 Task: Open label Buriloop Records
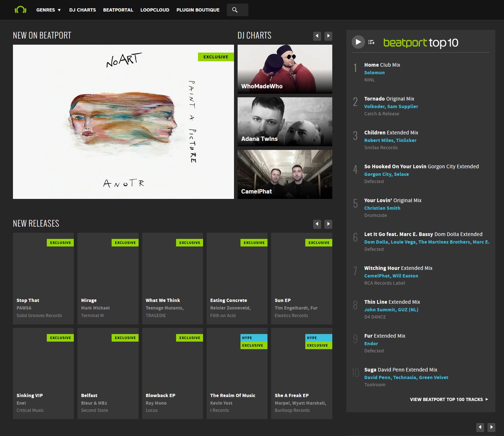pos(292,410)
